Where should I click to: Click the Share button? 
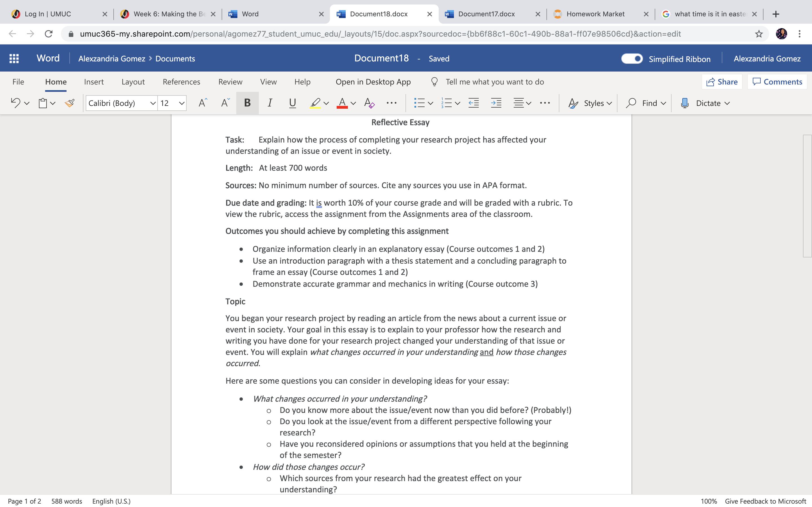coord(722,82)
